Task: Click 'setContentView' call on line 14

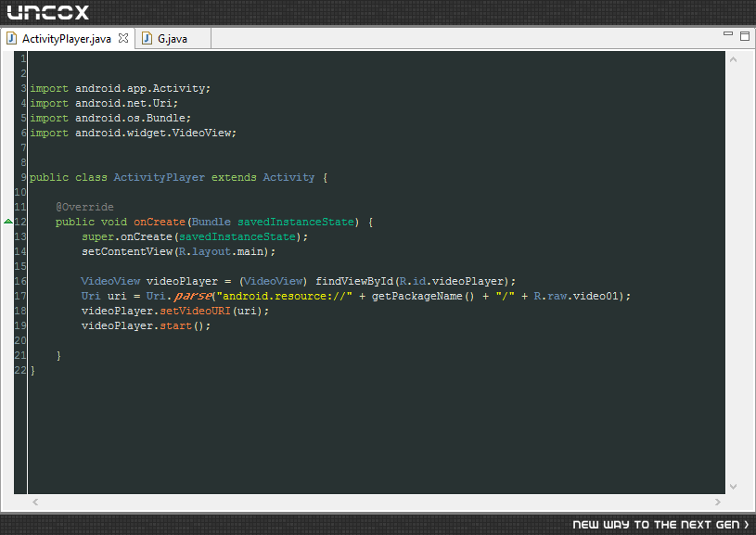Action: 127,251
